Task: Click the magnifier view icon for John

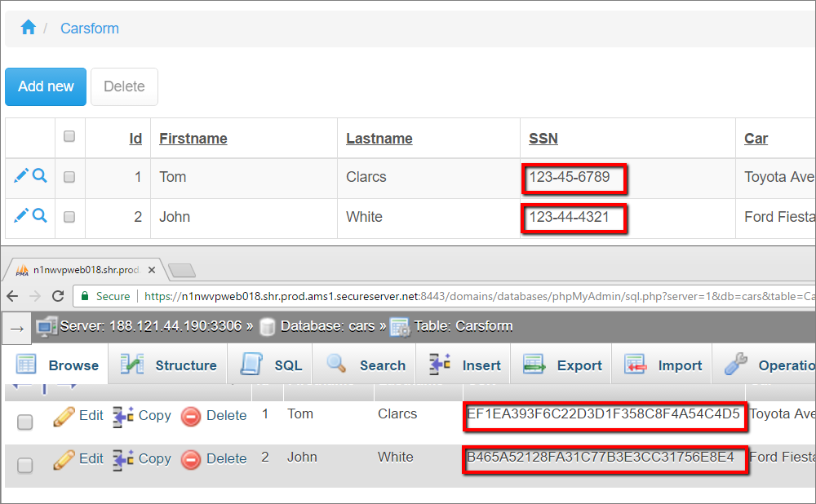Action: tap(40, 215)
